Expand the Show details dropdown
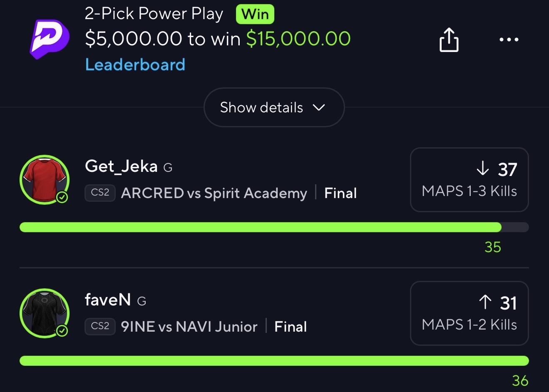 [274, 107]
